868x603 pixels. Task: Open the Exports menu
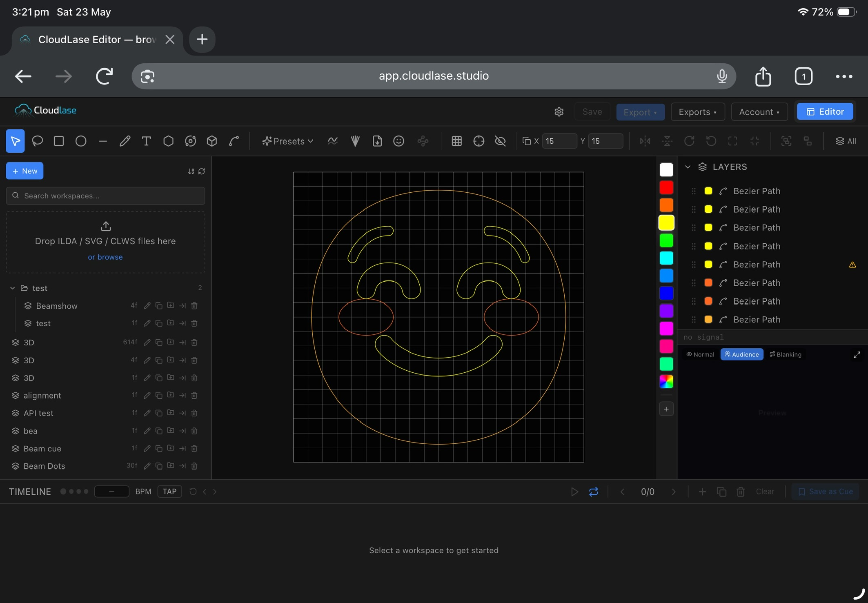(698, 112)
